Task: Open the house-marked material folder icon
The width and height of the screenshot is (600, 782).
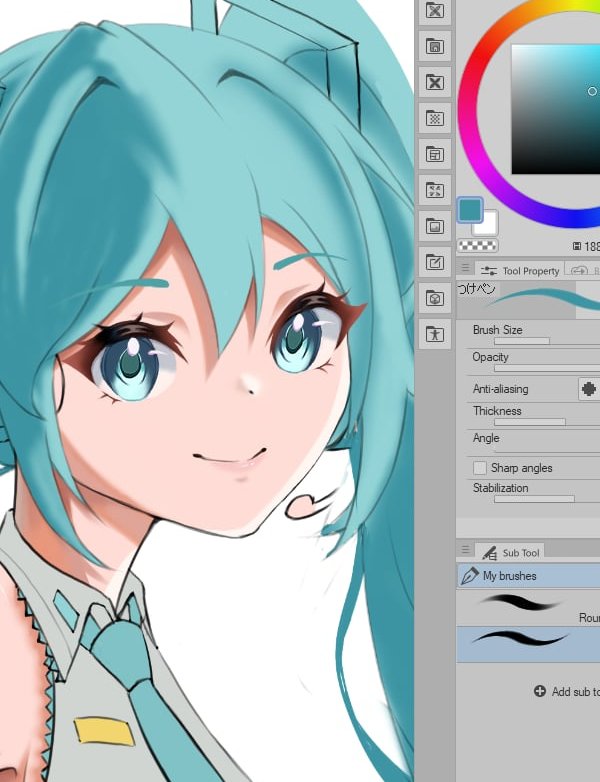Action: click(435, 47)
